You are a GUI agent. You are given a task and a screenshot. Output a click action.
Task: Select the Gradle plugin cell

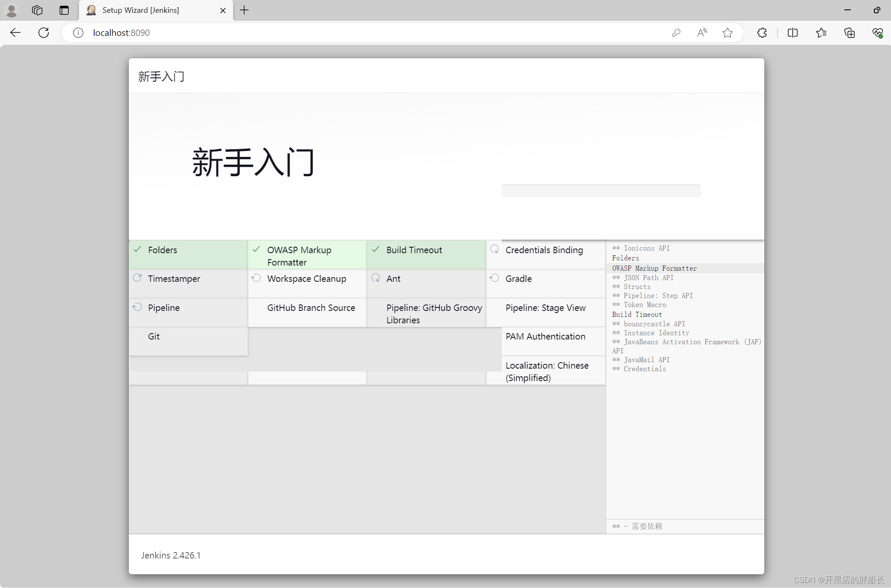[x=546, y=284]
